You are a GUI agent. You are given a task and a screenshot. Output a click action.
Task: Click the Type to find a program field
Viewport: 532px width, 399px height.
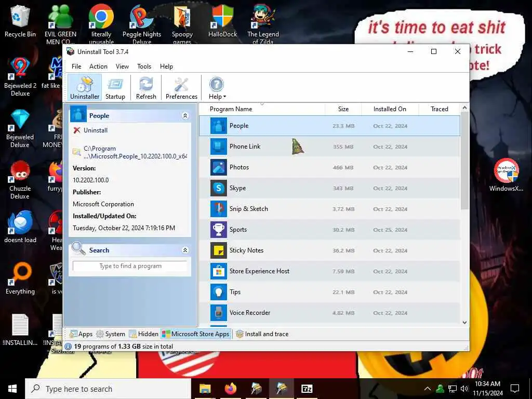(x=130, y=266)
